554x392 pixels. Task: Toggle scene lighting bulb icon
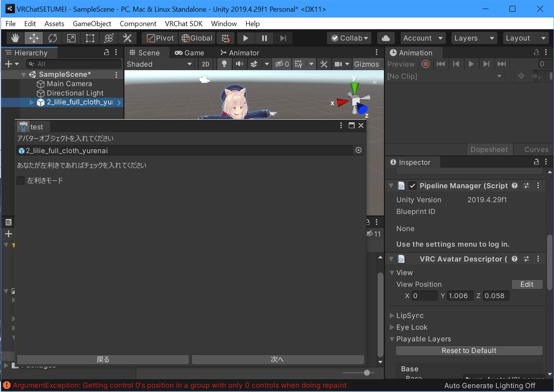[x=224, y=64]
